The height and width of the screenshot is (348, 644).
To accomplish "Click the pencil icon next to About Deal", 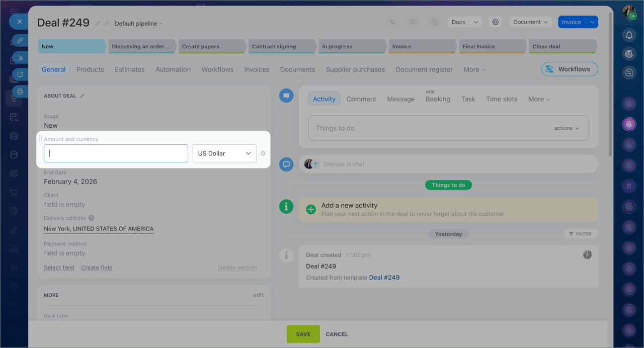I will click(x=82, y=96).
